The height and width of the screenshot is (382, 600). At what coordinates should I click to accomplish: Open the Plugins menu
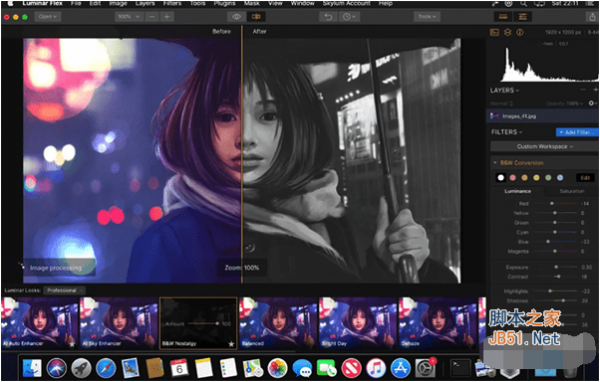[225, 3]
